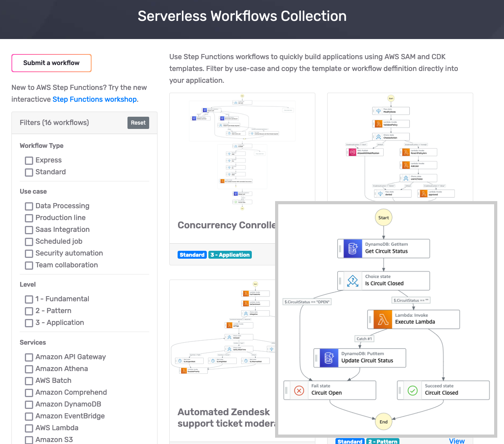Click the green Succeed state icon for Circuit Closed
This screenshot has width=504, height=444.
[x=413, y=390]
